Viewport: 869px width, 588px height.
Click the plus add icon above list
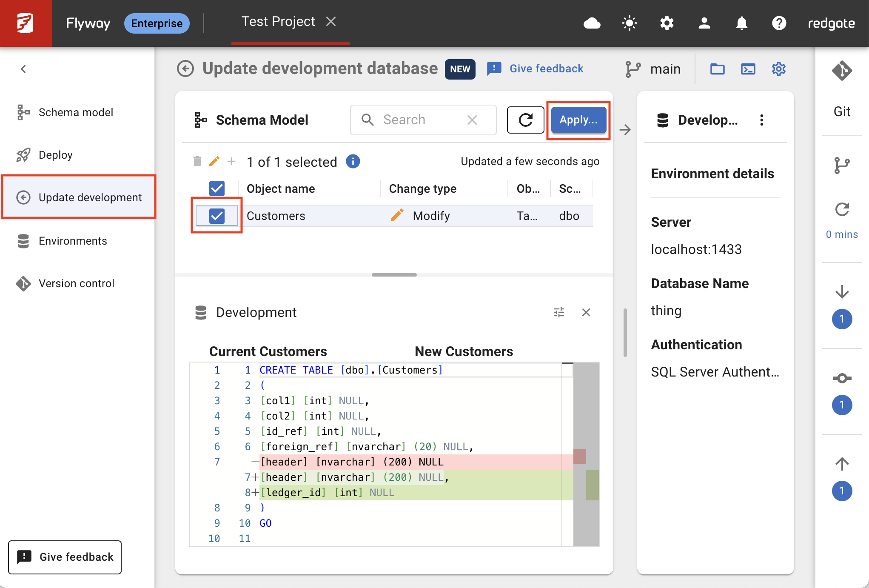(231, 161)
